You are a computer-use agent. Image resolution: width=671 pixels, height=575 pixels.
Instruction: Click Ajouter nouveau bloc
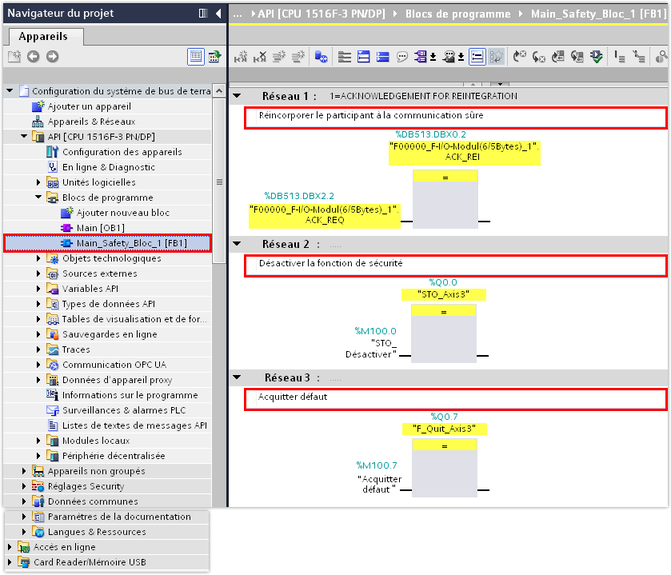coord(122,213)
